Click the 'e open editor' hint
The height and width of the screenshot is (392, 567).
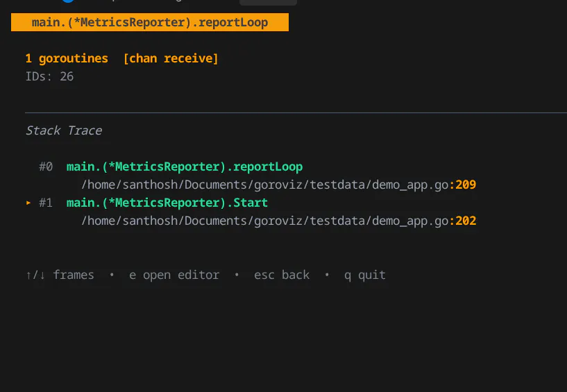coord(174,275)
